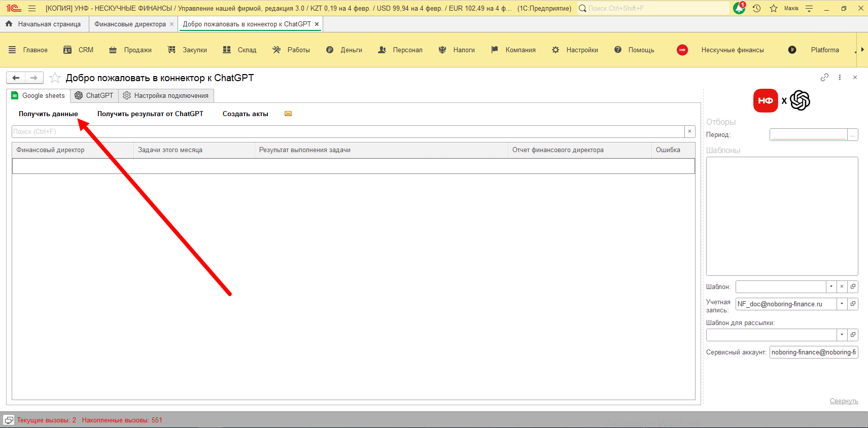Navigate back with the left arrow
The height and width of the screenshot is (428, 868).
point(16,78)
